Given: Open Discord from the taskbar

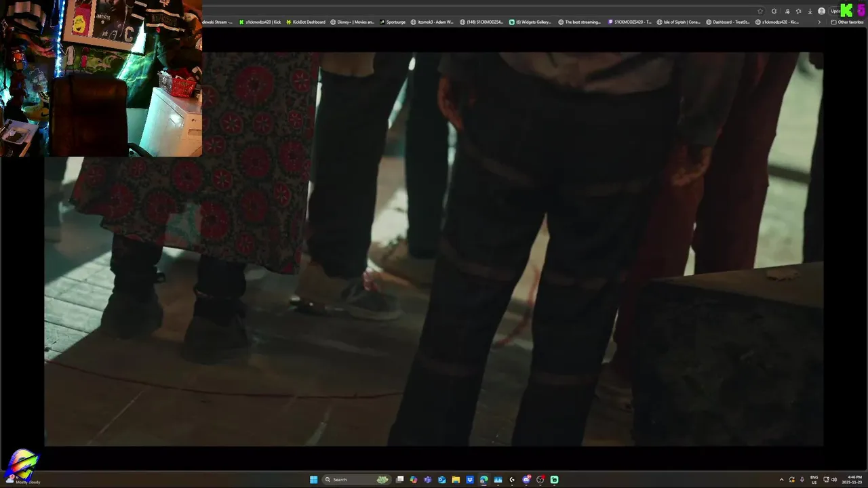Looking at the screenshot, I should click(x=526, y=480).
